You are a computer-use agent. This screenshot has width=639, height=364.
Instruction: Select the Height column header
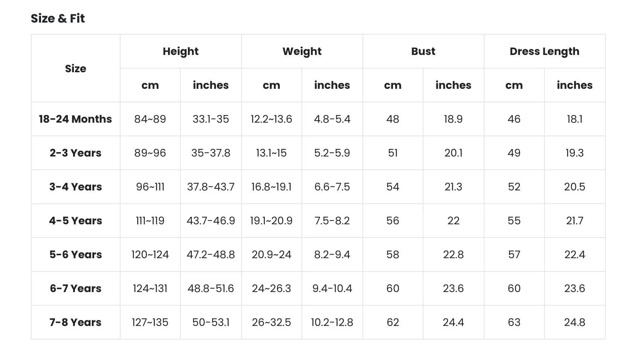pos(180,51)
